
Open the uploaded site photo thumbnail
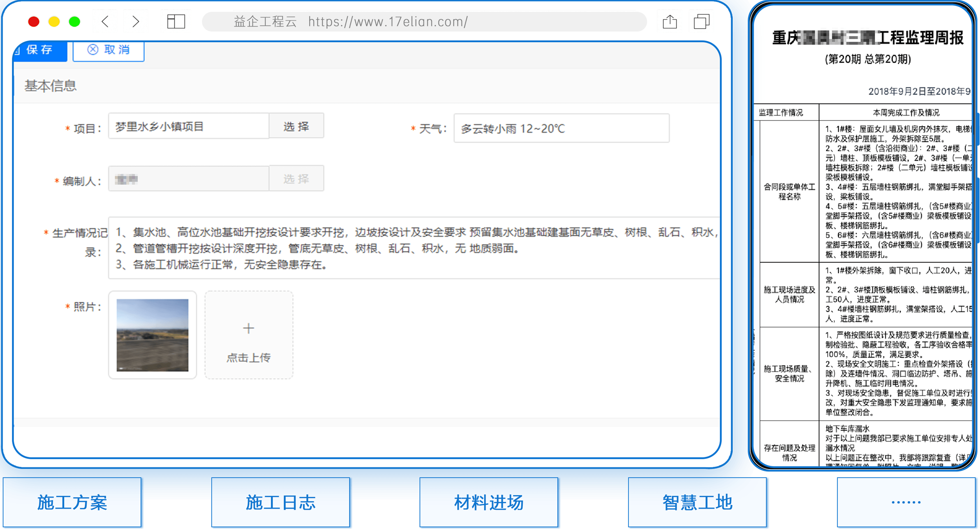tap(152, 335)
